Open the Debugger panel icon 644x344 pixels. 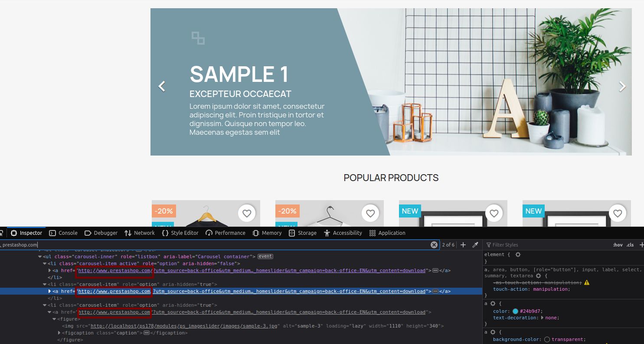coord(88,233)
